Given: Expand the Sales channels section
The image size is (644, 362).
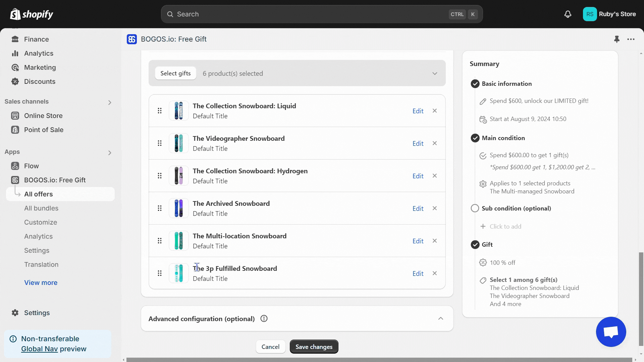Looking at the screenshot, I should point(109,102).
